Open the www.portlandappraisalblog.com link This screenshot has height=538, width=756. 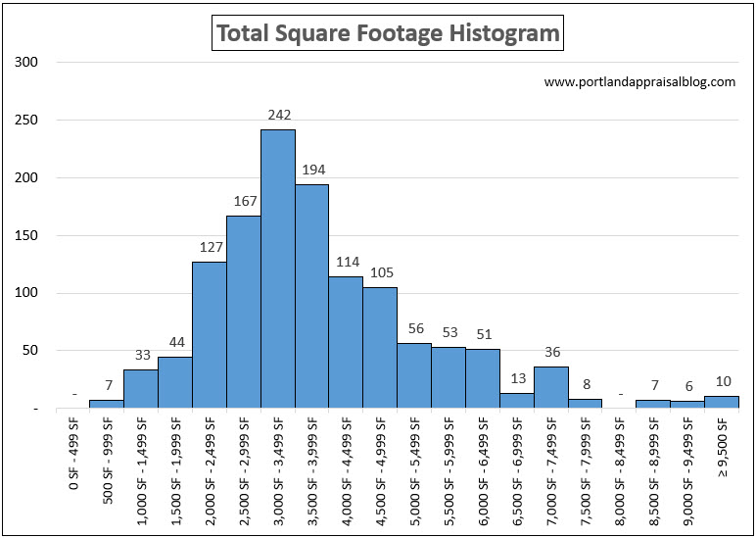(639, 82)
